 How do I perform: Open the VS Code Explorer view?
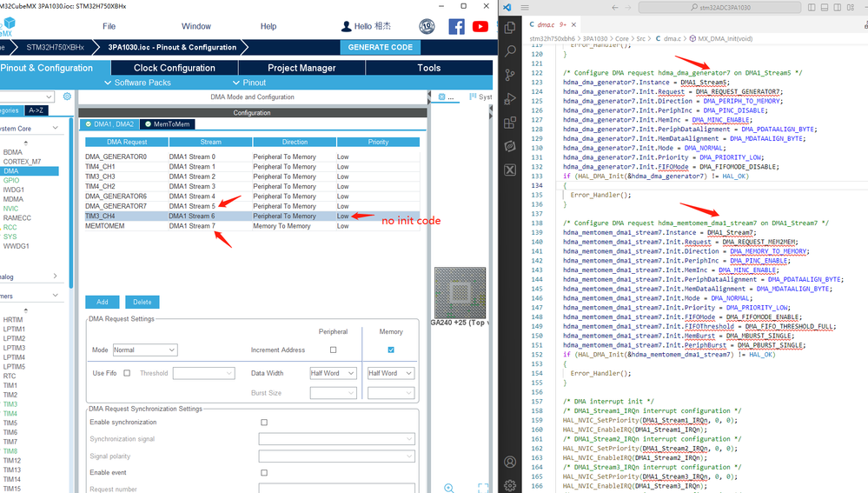(x=510, y=27)
